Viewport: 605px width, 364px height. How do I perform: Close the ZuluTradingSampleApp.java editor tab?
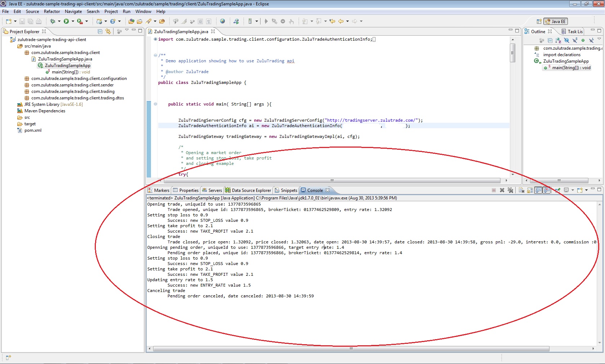(213, 32)
